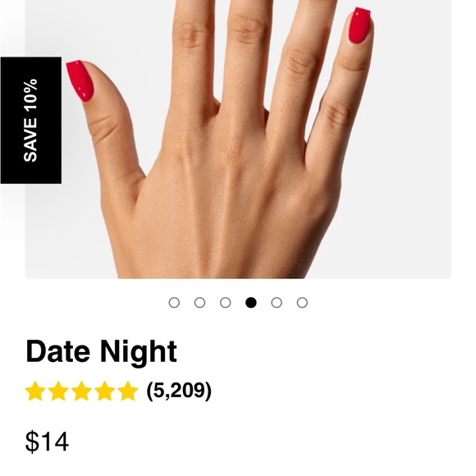Select the fifth carousel dot
The height and width of the screenshot is (476, 476).
point(277,303)
